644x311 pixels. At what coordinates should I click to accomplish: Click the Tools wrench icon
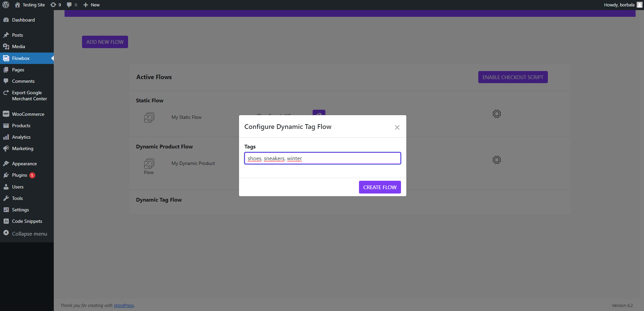[x=6, y=198]
